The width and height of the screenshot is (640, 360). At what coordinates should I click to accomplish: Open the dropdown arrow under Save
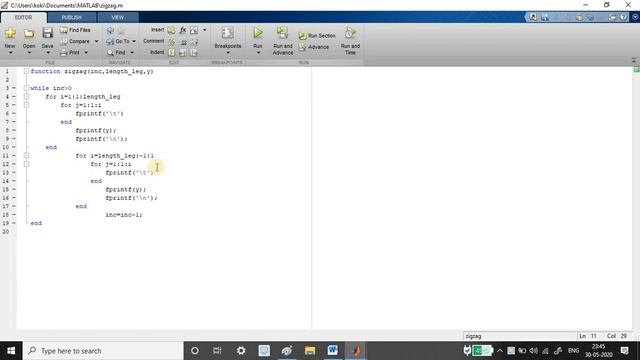tap(47, 53)
